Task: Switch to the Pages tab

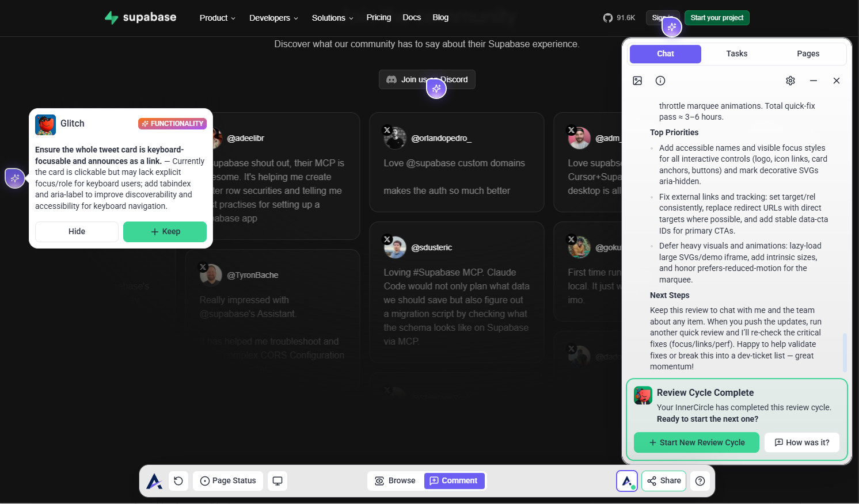Action: pos(808,54)
